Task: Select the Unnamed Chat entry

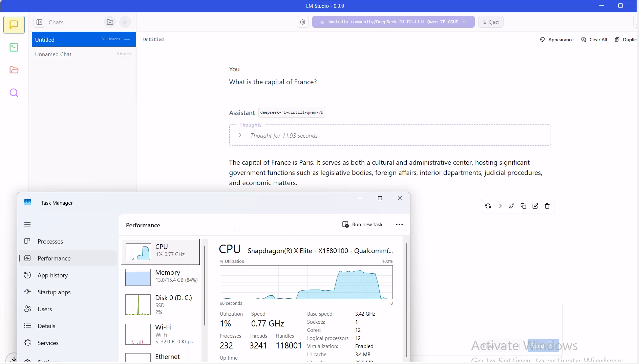Action: 84,54
